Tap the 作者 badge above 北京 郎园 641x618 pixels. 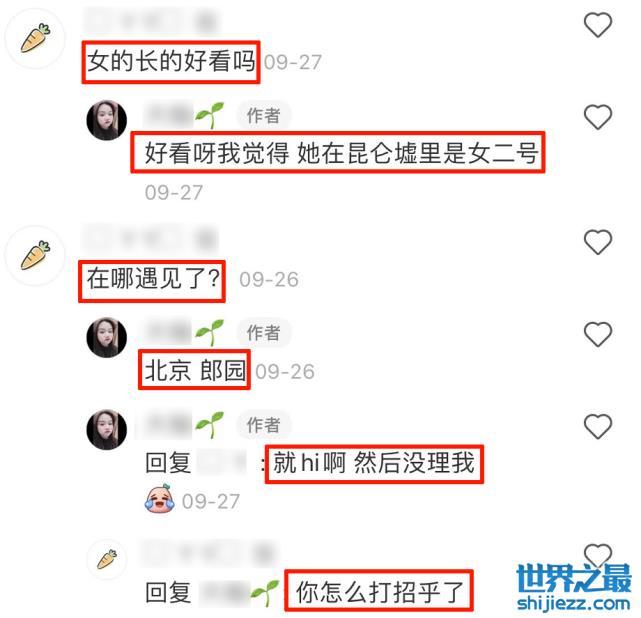(x=264, y=333)
